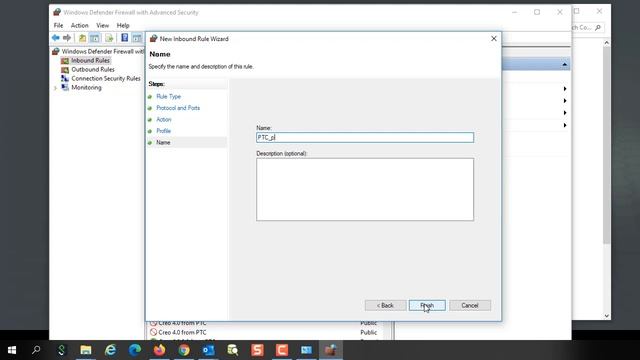The image size is (640, 360).
Task: Launch Microsoft Edge from the taskbar
Action: tap(135, 350)
